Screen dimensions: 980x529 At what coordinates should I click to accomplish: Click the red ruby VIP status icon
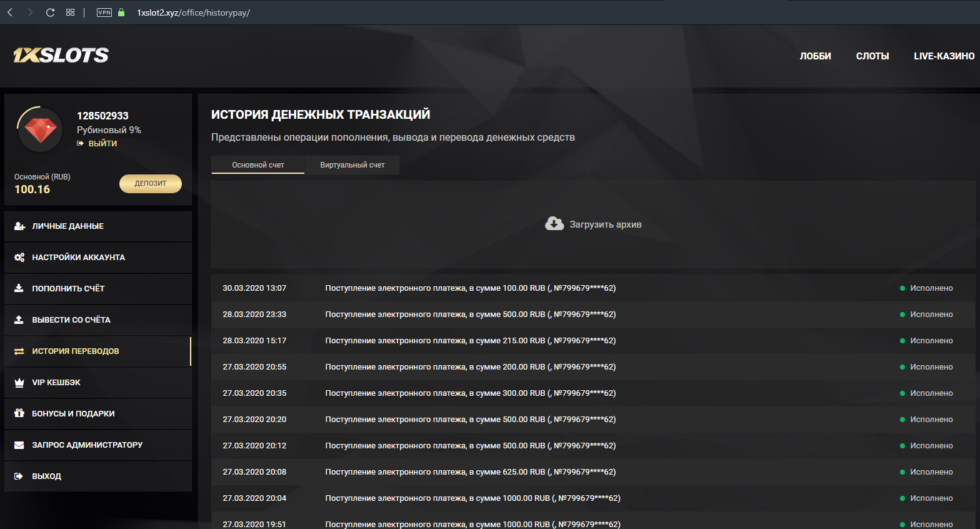click(x=41, y=129)
